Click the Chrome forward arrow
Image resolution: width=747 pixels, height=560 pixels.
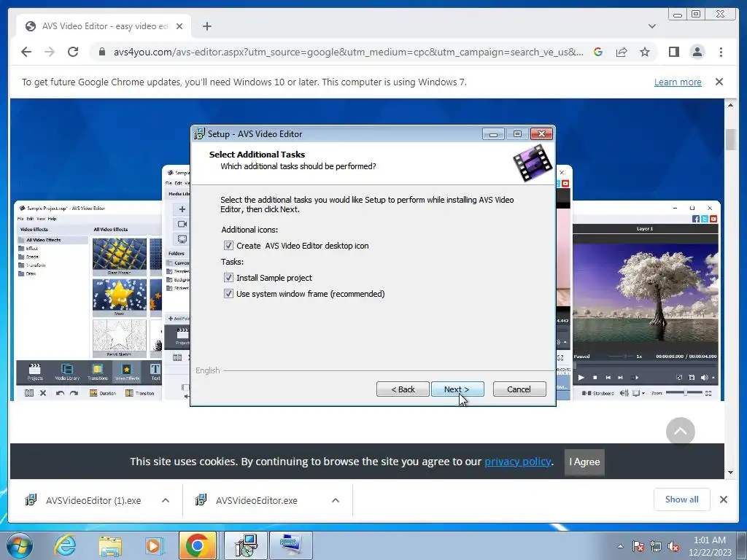[x=50, y=52]
